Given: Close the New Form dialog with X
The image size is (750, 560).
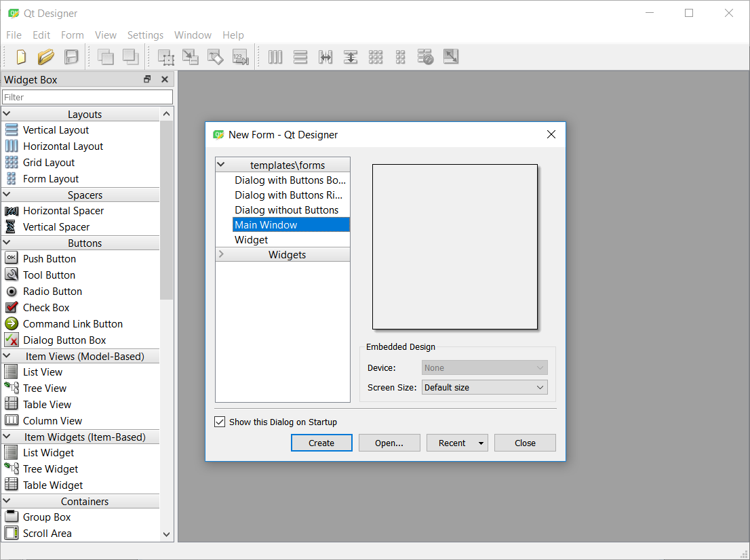Looking at the screenshot, I should pyautogui.click(x=551, y=134).
